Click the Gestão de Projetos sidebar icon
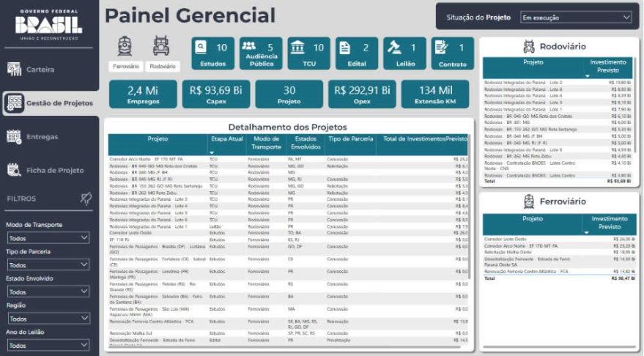 (15, 103)
